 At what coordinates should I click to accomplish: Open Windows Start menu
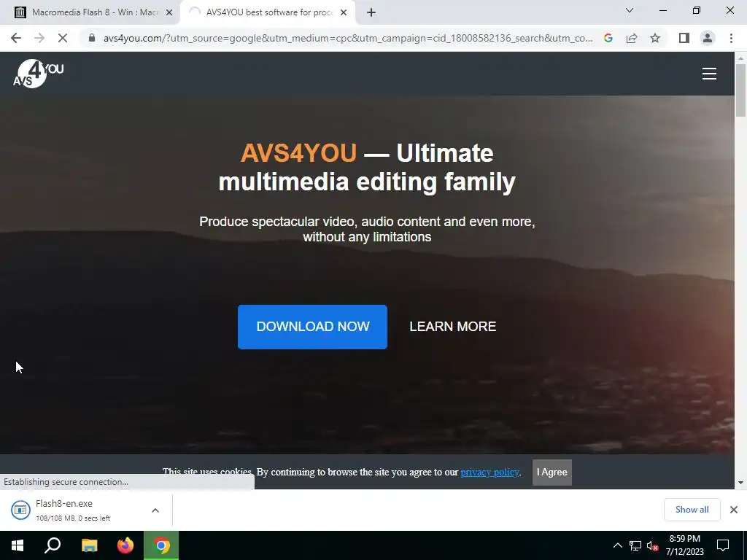coord(18,545)
